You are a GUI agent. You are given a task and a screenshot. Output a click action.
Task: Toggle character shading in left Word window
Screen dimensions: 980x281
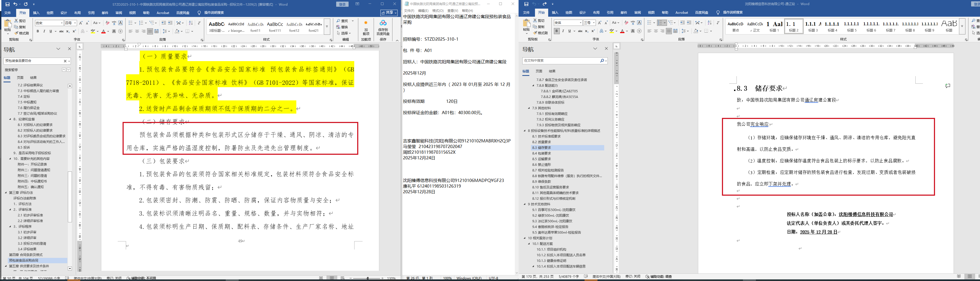pyautogui.click(x=114, y=31)
